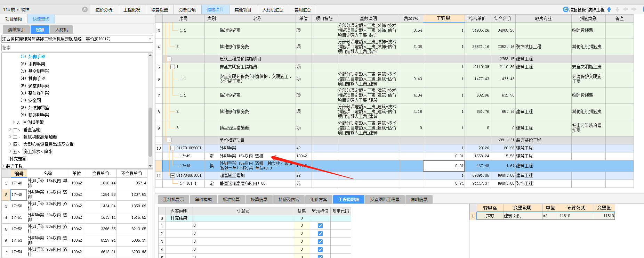
Task: Click the blue move-up arrow icon
Action: pyautogui.click(x=609, y=9)
